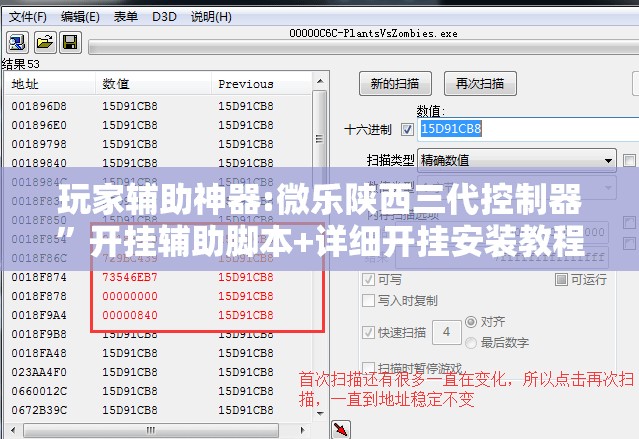Toggle the 可写 checkbox

368,279
